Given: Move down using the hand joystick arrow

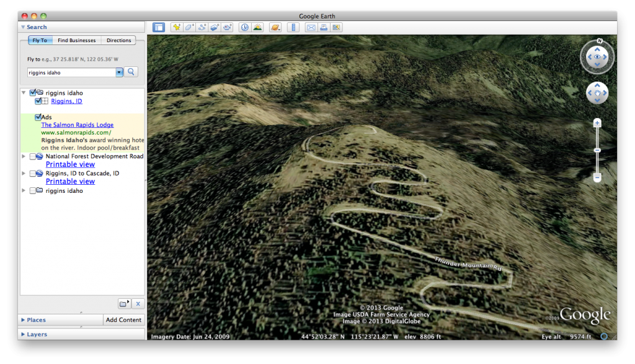Looking at the screenshot, I should (x=597, y=100).
